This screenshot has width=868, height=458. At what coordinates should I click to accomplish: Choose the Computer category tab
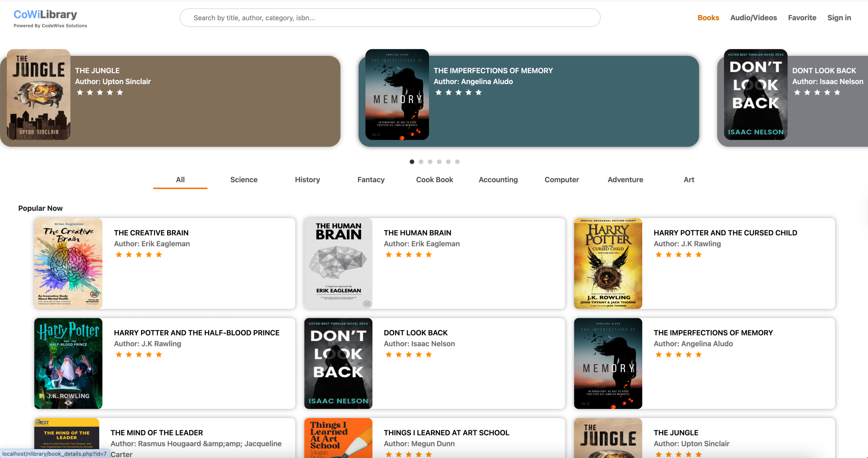(x=562, y=180)
